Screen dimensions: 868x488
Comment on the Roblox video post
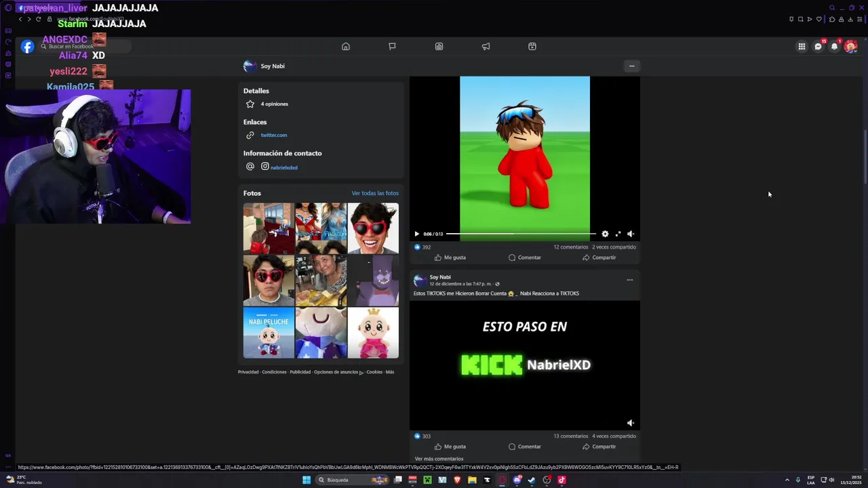(x=525, y=258)
